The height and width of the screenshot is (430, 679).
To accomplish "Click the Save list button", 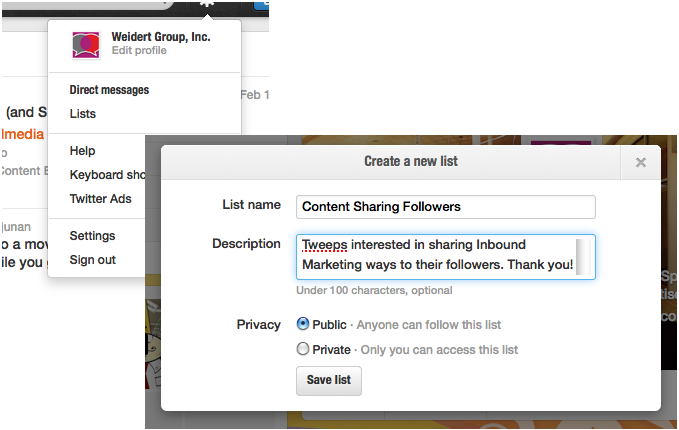I will click(329, 380).
